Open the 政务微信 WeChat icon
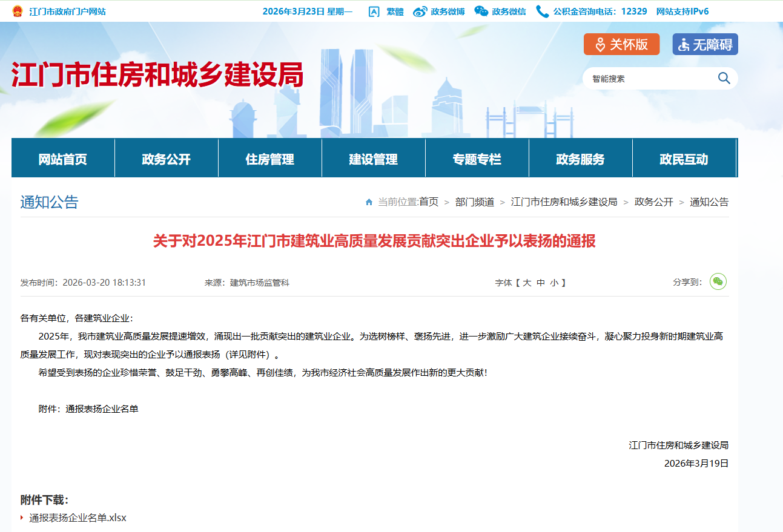 [481, 11]
